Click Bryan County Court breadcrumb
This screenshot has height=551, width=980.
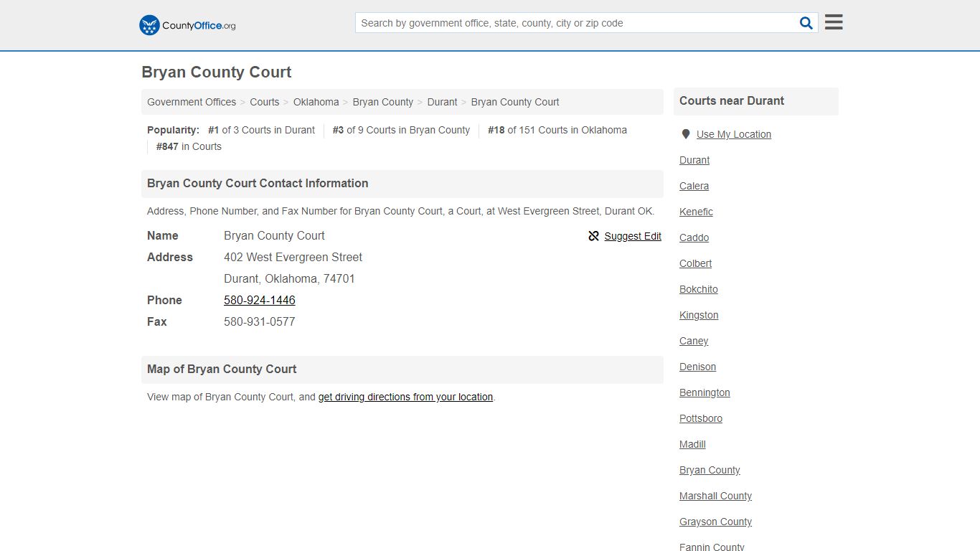click(x=515, y=102)
